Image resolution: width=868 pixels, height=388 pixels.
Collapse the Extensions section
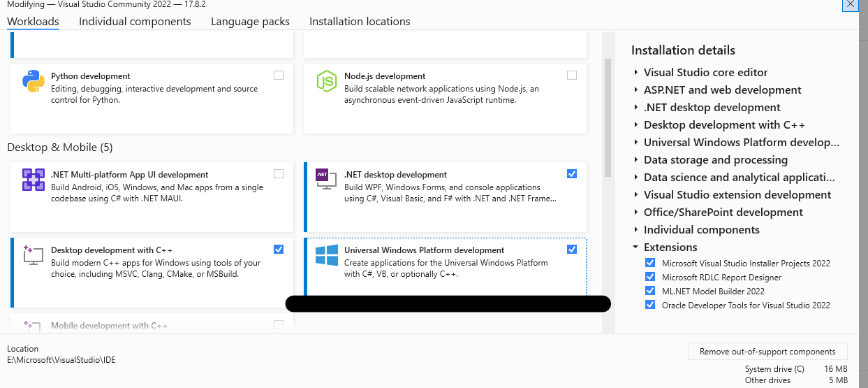[636, 247]
